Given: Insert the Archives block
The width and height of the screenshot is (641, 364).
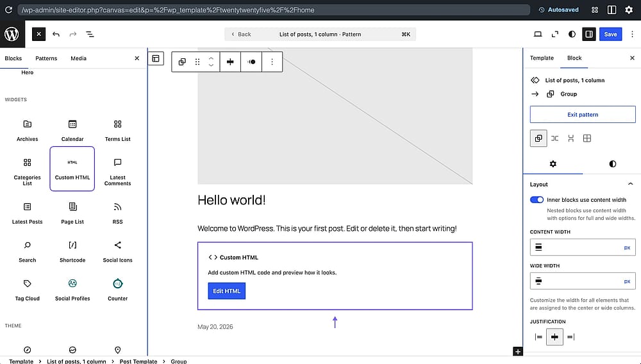Looking at the screenshot, I should (x=28, y=130).
